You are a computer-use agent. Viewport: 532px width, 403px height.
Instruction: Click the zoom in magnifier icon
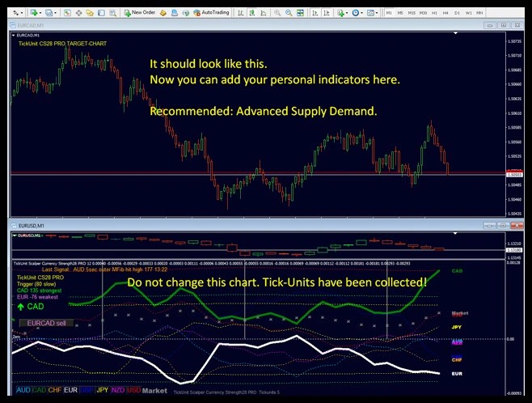pos(277,13)
